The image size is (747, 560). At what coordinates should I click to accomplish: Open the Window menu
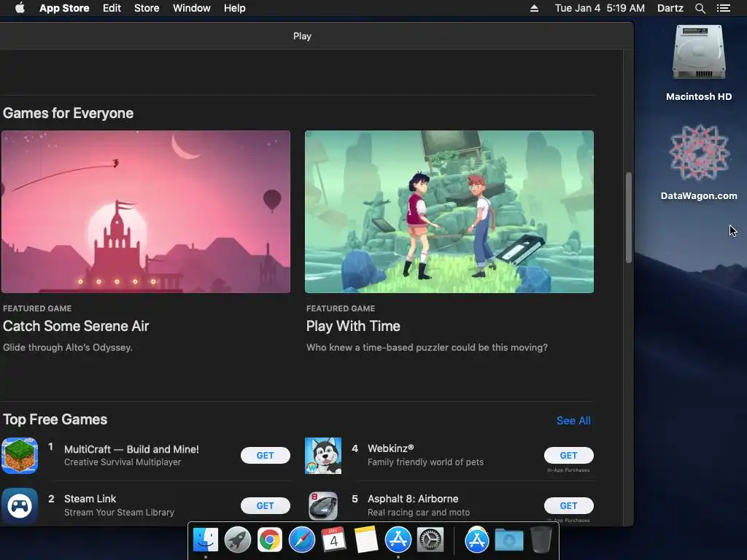tap(192, 8)
